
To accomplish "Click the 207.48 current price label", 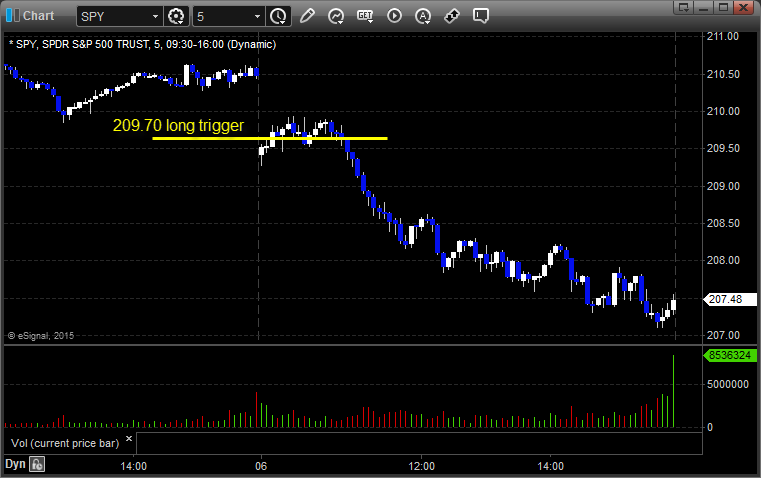I will coord(729,299).
